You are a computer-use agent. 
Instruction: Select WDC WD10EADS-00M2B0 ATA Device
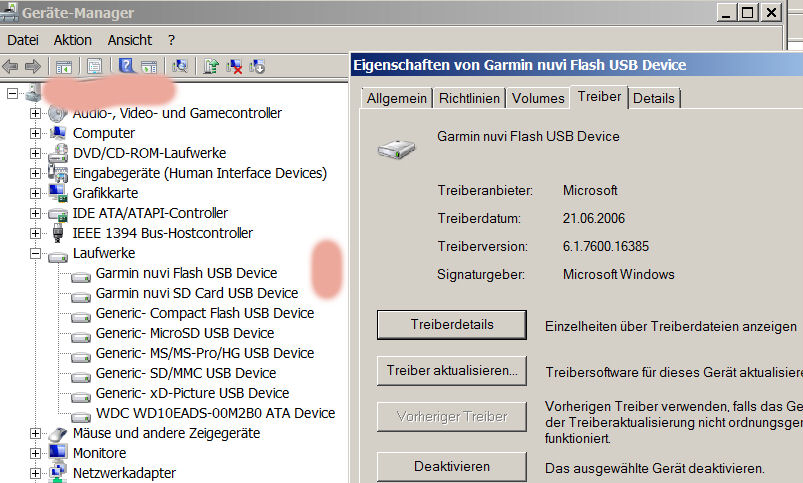coord(216,413)
